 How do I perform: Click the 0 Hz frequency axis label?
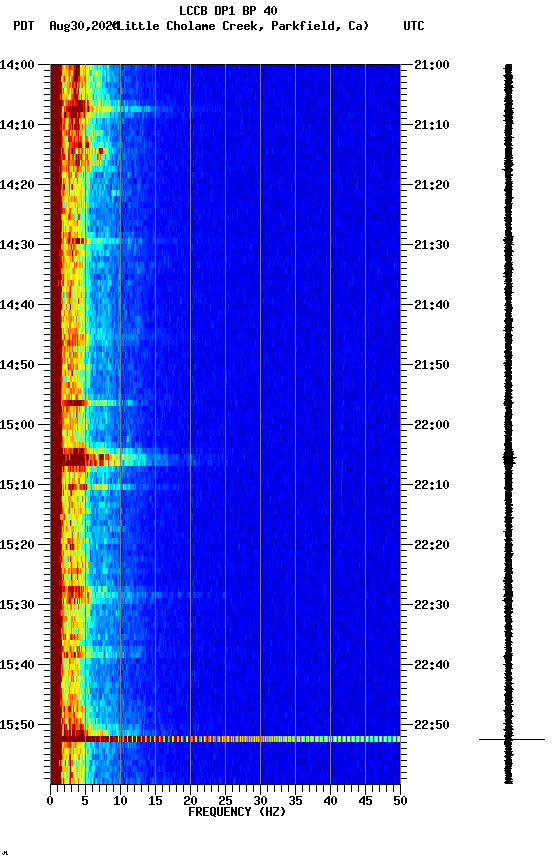pyautogui.click(x=50, y=801)
